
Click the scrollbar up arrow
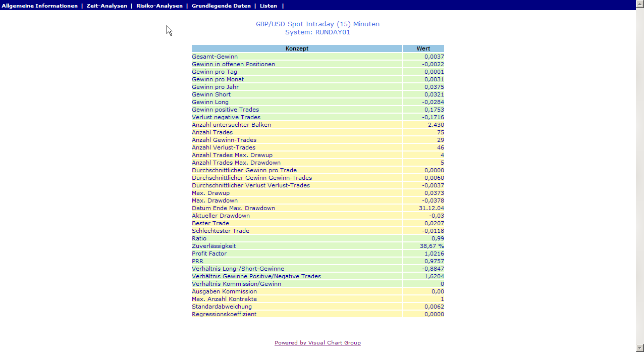pos(639,4)
